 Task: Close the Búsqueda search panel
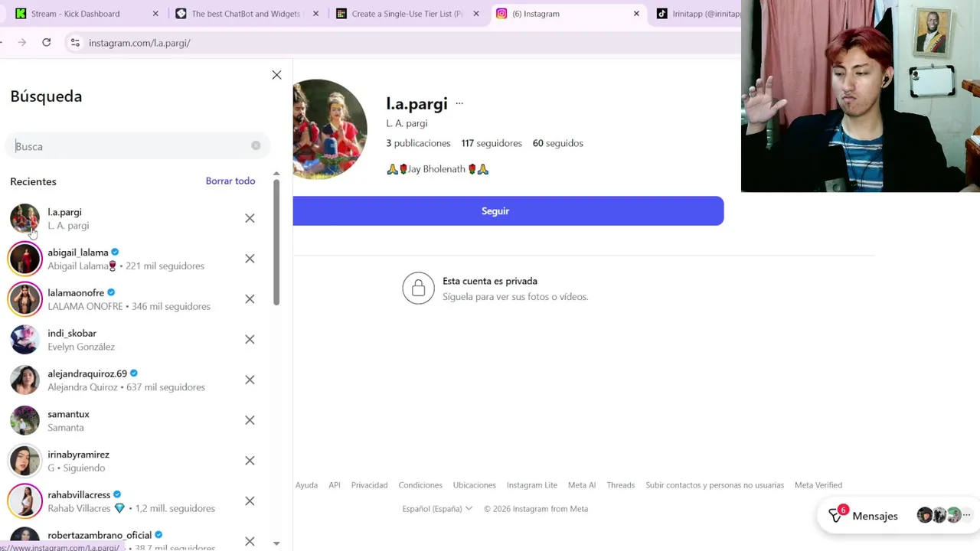(x=276, y=75)
